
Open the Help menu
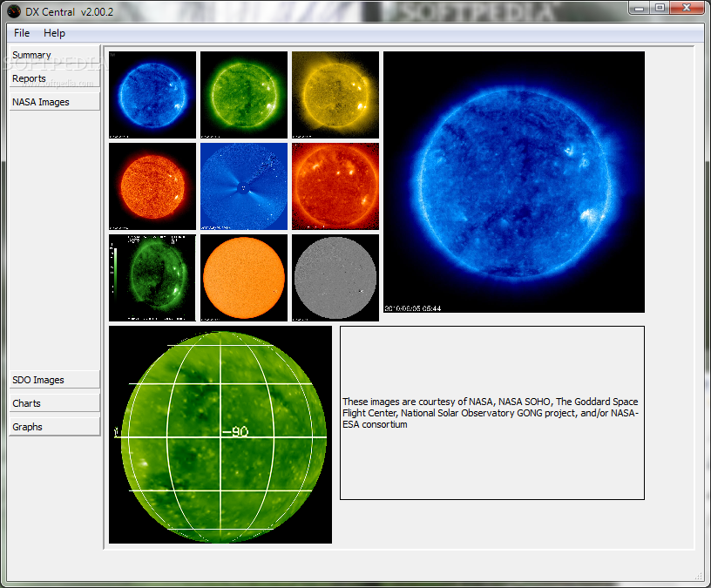(54, 33)
